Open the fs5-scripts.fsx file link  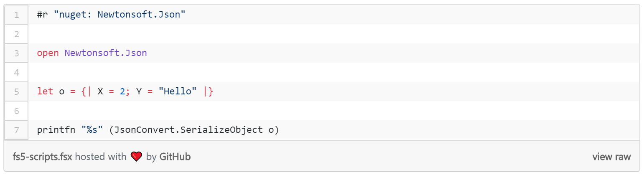pos(43,157)
